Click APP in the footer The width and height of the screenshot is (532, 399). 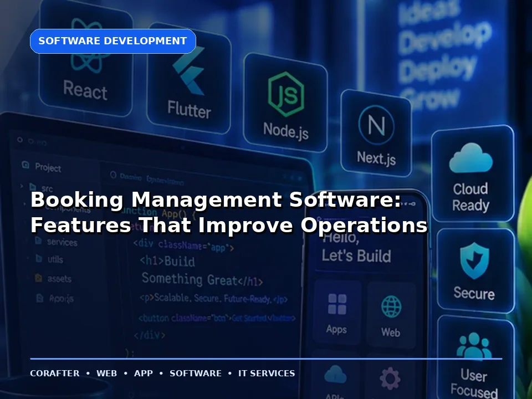tap(143, 373)
